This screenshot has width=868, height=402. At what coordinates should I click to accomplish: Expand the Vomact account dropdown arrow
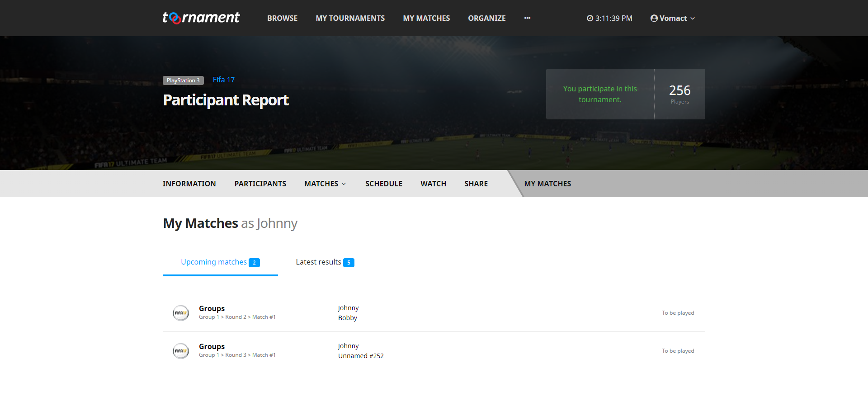click(693, 19)
